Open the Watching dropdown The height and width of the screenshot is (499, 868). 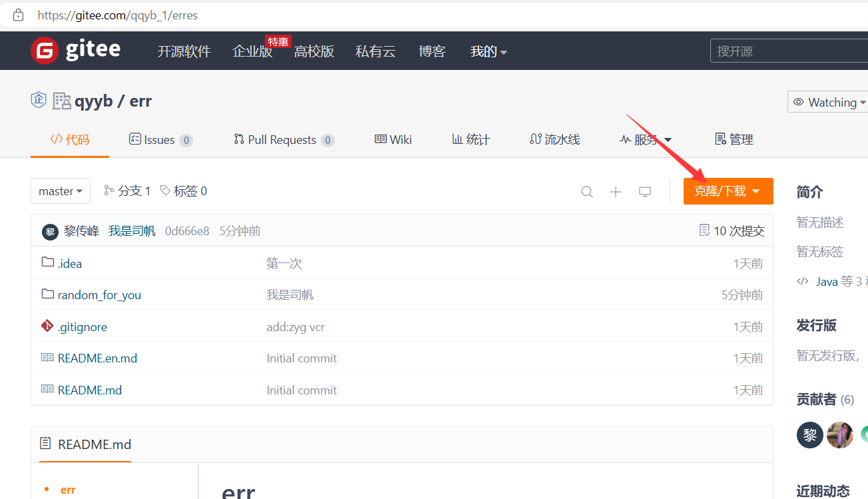click(x=828, y=102)
